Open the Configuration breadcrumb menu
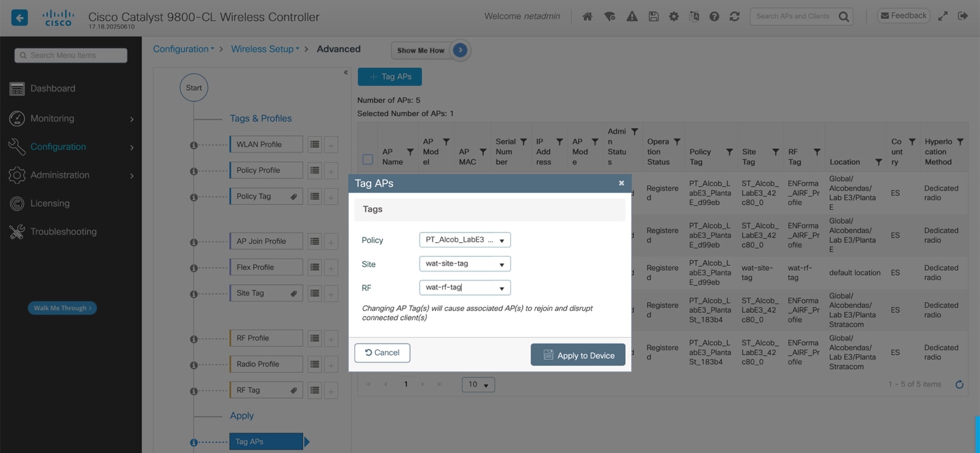980x453 pixels. [x=182, y=49]
